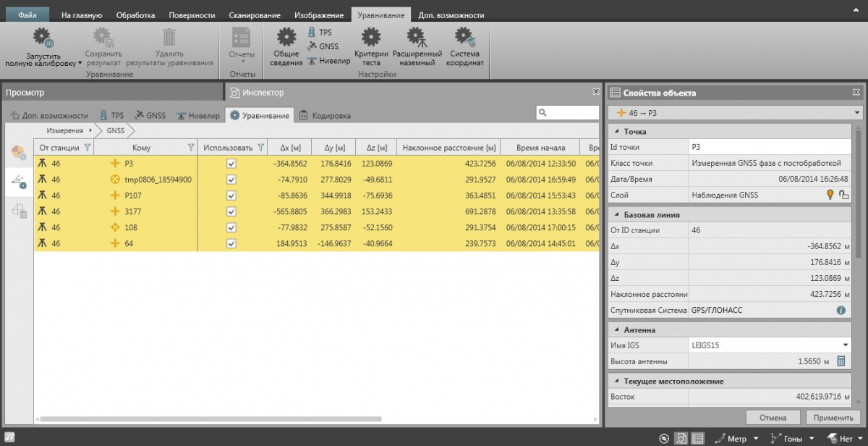Collapse the Базовая линия section
The image size is (868, 446).
point(617,215)
